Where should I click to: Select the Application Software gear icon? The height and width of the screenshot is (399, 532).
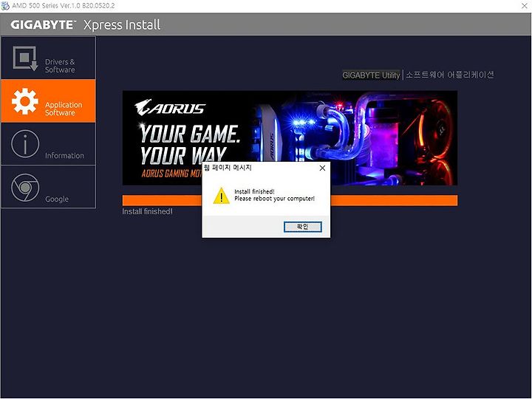click(25, 101)
